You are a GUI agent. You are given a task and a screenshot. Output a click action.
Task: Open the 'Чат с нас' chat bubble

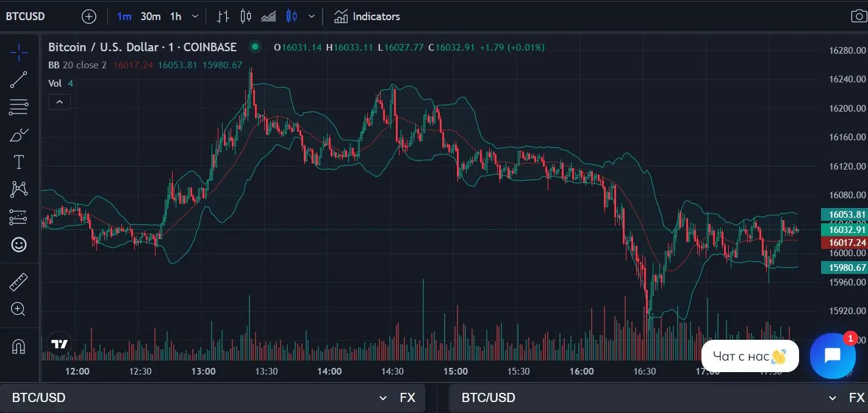point(750,356)
